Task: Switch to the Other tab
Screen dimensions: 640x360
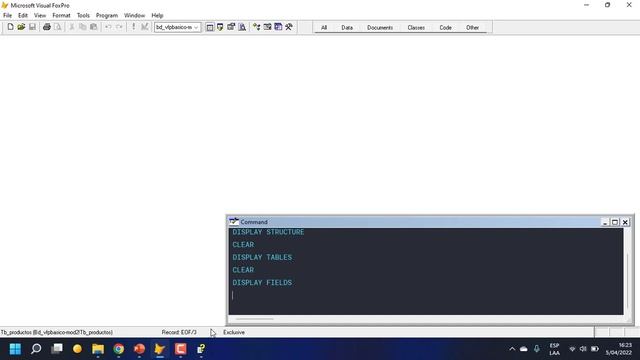Action: pos(472,28)
